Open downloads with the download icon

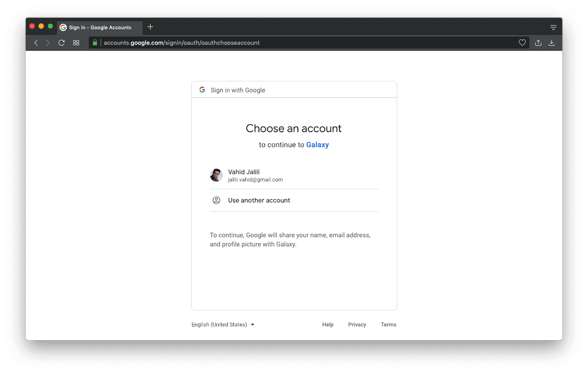[551, 43]
